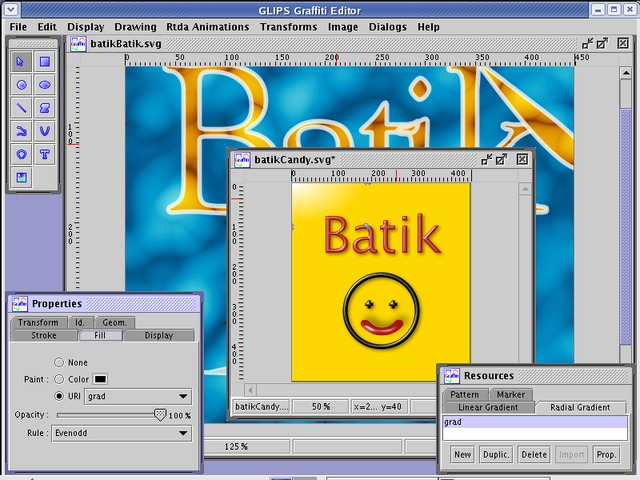640x480 pixels.
Task: Click the black fill color swatch
Action: coord(100,379)
